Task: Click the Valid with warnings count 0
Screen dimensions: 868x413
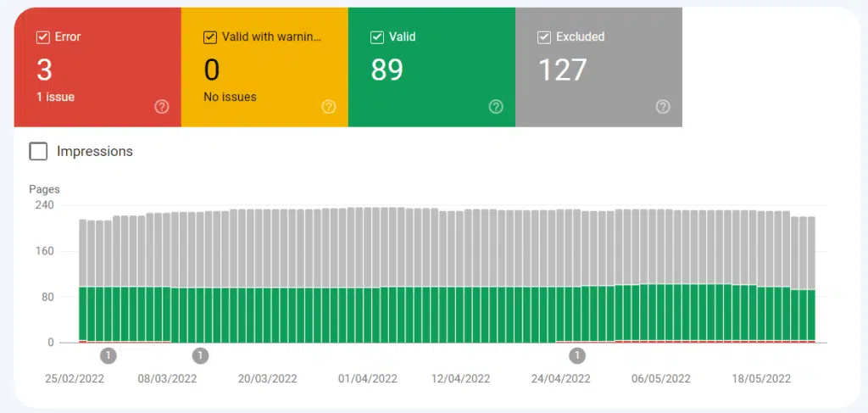Action: tap(212, 69)
